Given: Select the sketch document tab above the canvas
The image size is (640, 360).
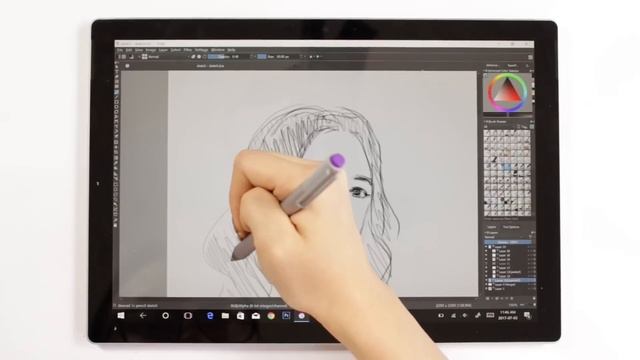Looking at the screenshot, I should [210, 66].
